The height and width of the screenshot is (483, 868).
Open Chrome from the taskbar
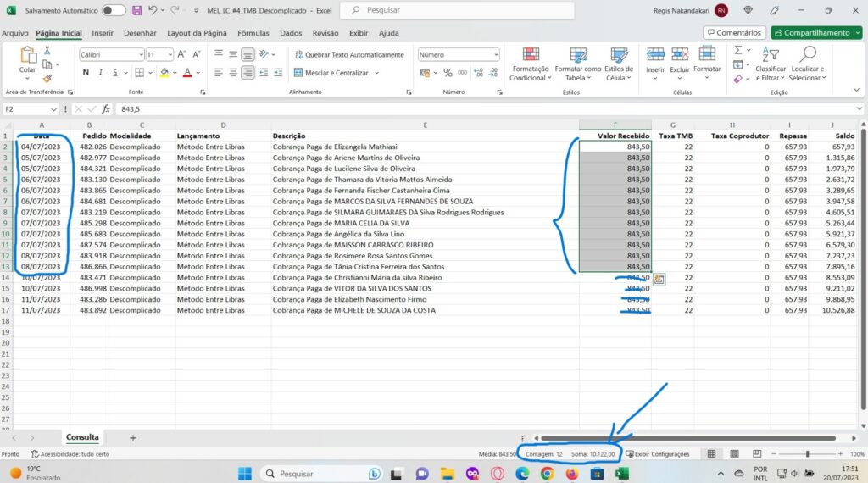coord(547,474)
